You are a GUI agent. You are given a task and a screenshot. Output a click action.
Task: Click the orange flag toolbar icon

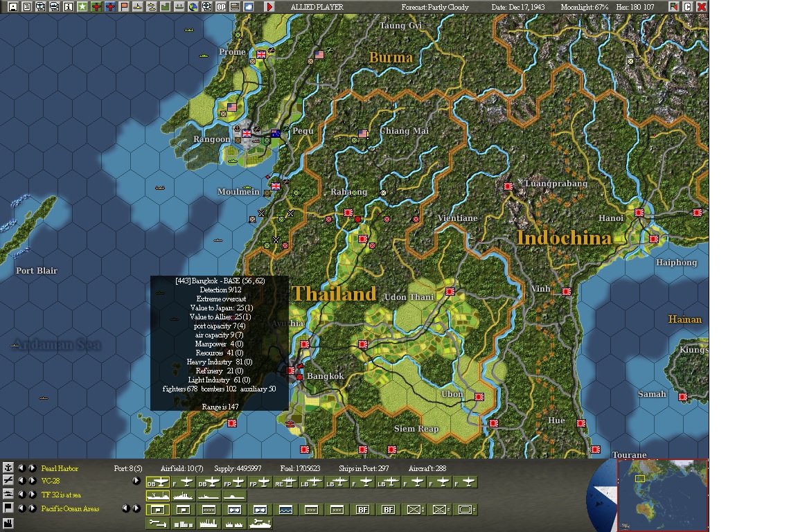[x=124, y=7]
